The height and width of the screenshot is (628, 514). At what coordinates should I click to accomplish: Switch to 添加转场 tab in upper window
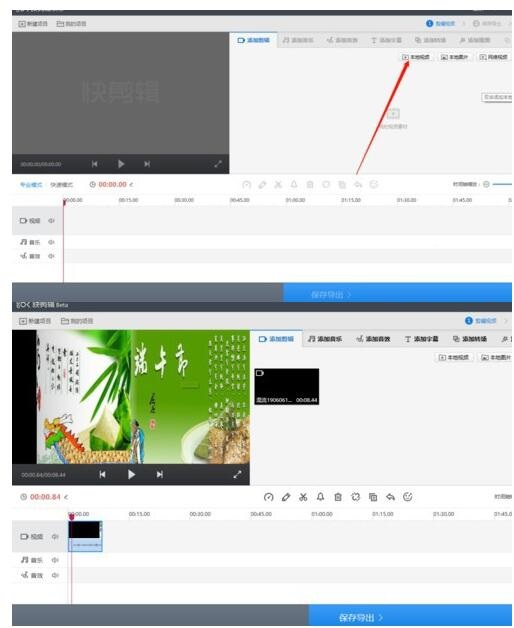430,40
